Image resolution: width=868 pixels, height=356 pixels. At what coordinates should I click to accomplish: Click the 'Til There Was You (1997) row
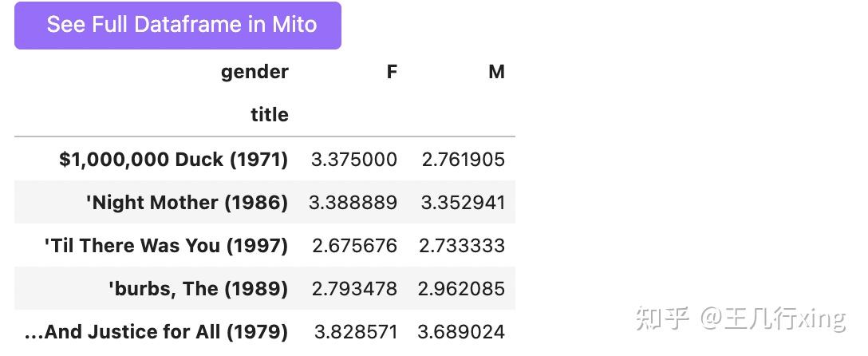[x=166, y=246]
